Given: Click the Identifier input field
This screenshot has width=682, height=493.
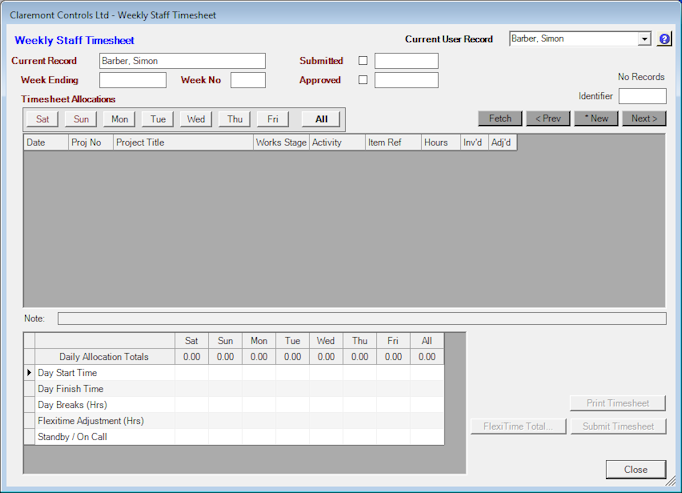Looking at the screenshot, I should click(x=642, y=96).
